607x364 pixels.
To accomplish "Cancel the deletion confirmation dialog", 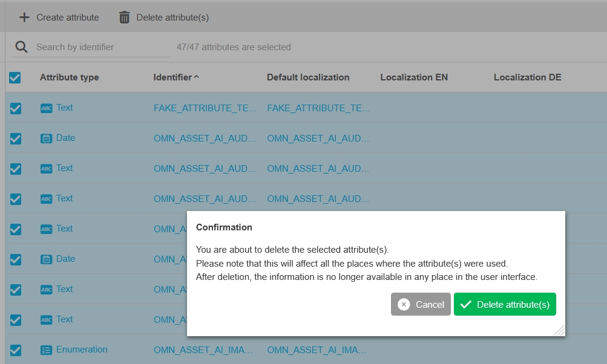I will point(421,305).
